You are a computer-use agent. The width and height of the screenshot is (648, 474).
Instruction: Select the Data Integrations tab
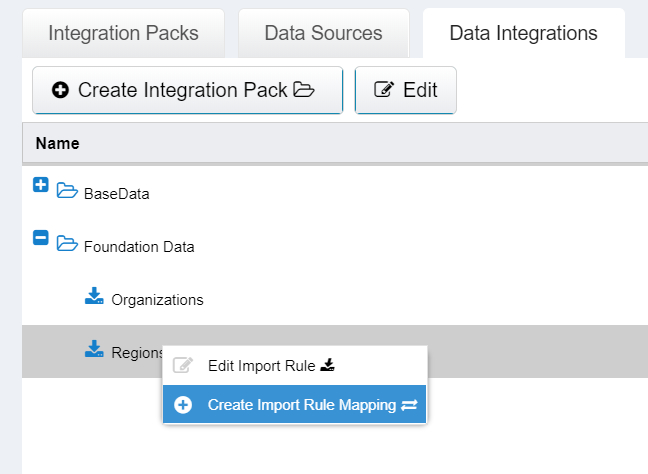[523, 33]
